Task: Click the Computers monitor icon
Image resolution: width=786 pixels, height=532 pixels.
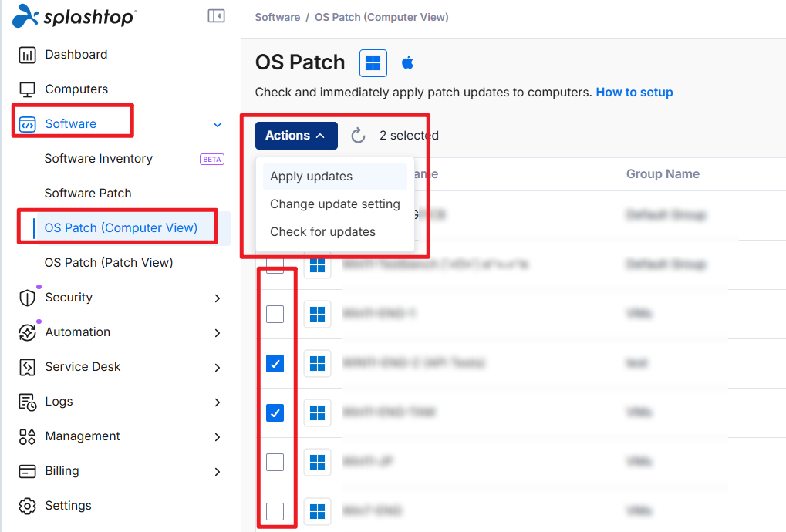Action: pos(27,89)
